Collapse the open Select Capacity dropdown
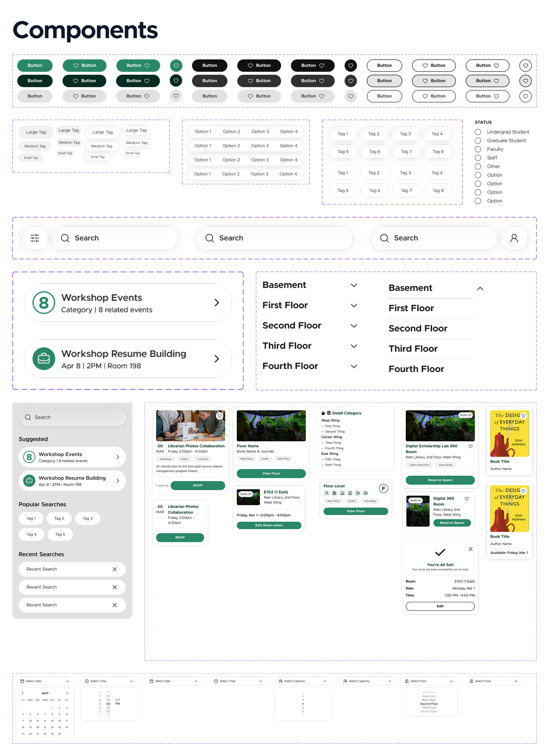This screenshot has height=756, width=549. click(x=325, y=681)
